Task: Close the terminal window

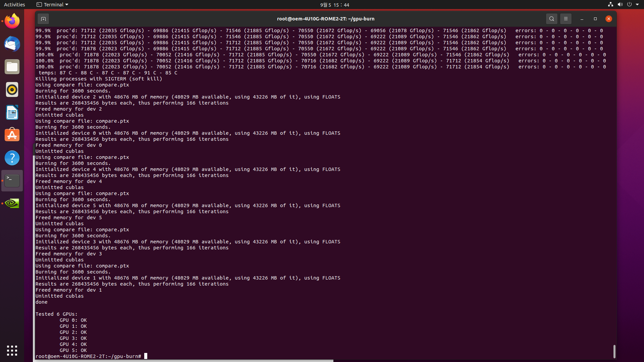Action: [x=609, y=19]
